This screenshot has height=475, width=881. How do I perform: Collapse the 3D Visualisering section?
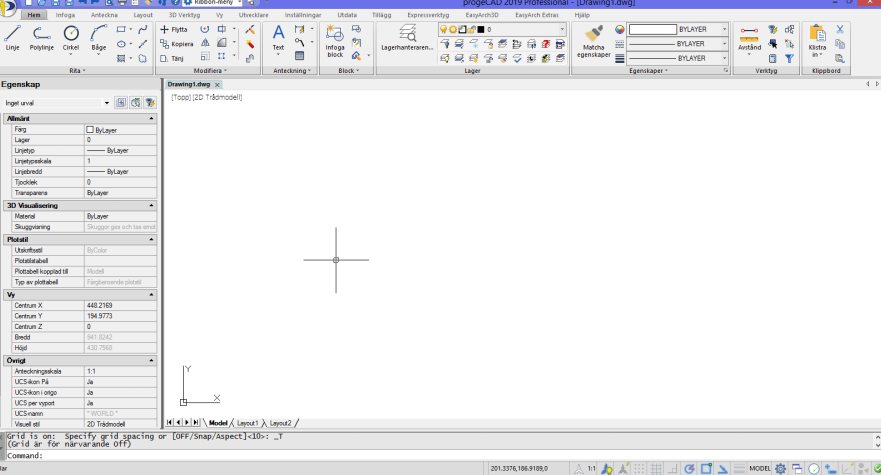click(151, 206)
